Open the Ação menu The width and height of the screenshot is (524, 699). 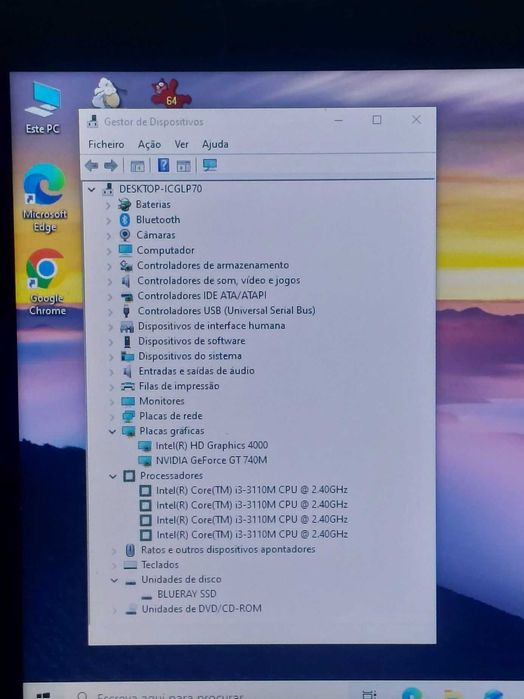click(149, 144)
